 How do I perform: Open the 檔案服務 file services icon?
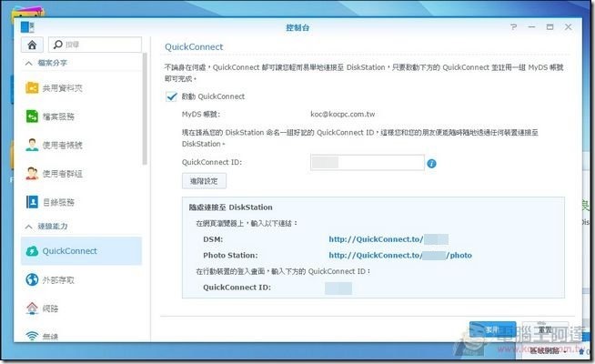click(32, 116)
